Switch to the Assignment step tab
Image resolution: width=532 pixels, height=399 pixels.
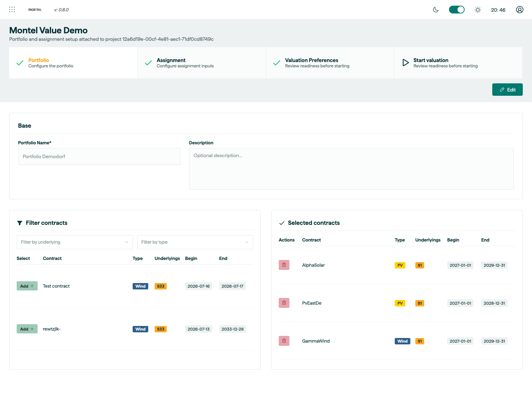[201, 63]
